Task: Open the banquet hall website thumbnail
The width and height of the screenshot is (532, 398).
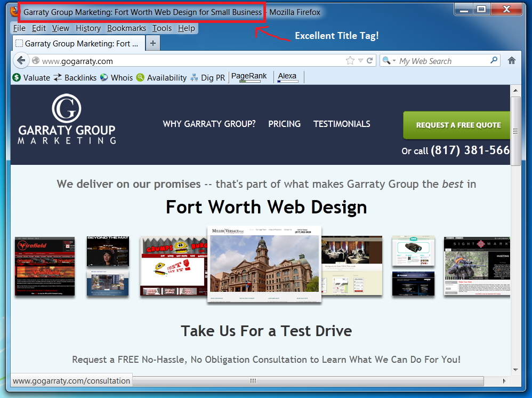Action: click(x=352, y=266)
